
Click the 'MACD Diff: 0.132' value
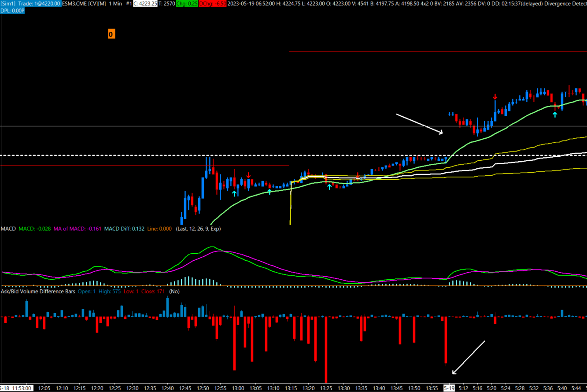[x=124, y=229]
